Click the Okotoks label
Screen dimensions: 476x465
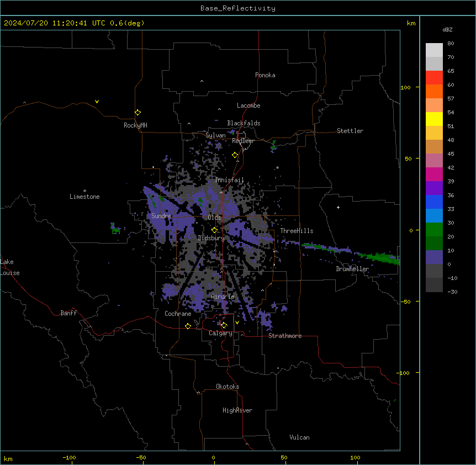click(228, 387)
